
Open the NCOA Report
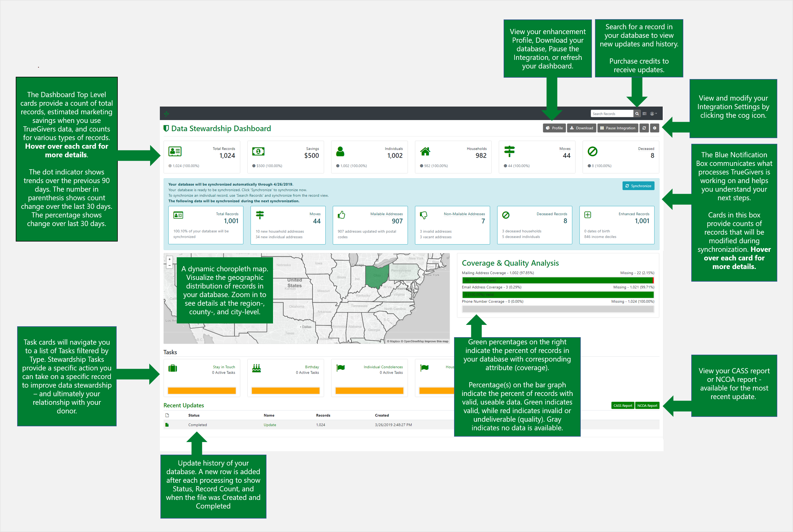647,405
